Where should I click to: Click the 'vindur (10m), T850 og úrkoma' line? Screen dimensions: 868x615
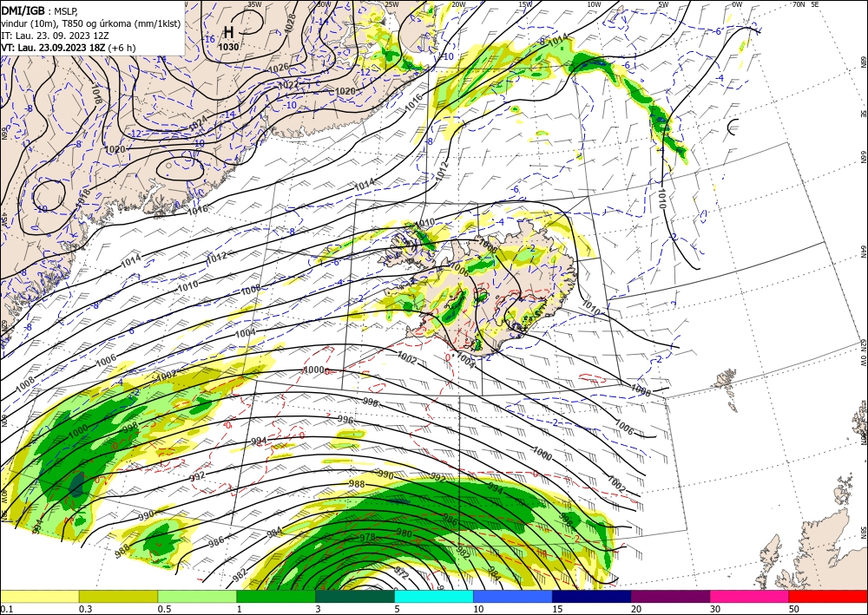coord(91,23)
